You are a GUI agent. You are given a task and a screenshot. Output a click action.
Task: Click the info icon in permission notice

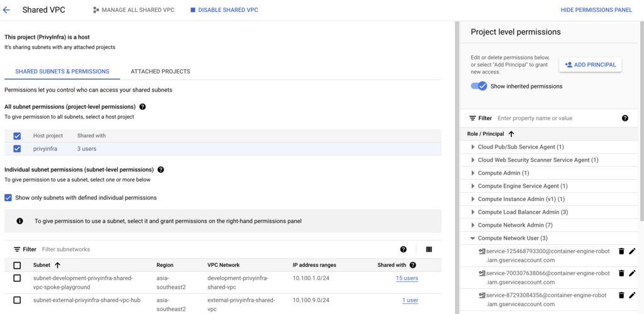(19, 221)
